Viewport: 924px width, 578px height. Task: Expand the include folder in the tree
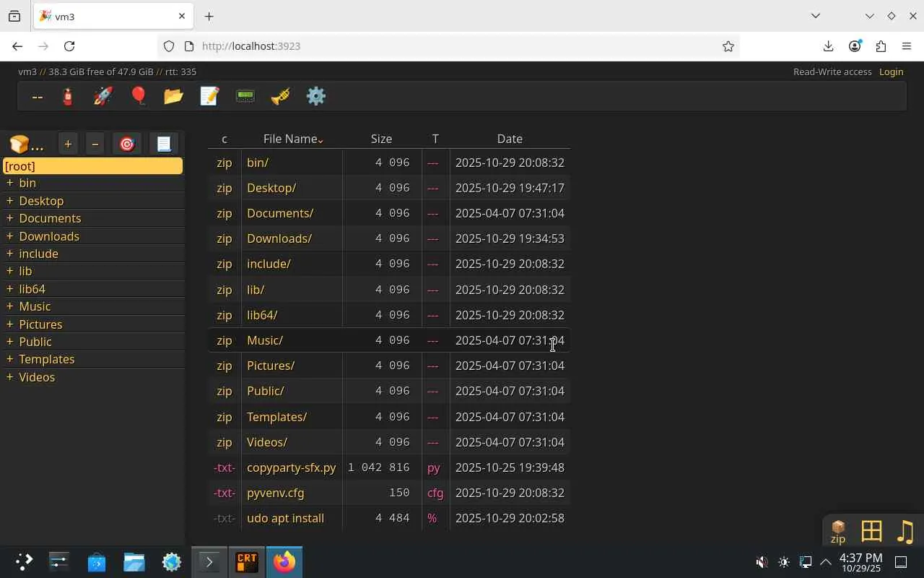pyautogui.click(x=9, y=254)
